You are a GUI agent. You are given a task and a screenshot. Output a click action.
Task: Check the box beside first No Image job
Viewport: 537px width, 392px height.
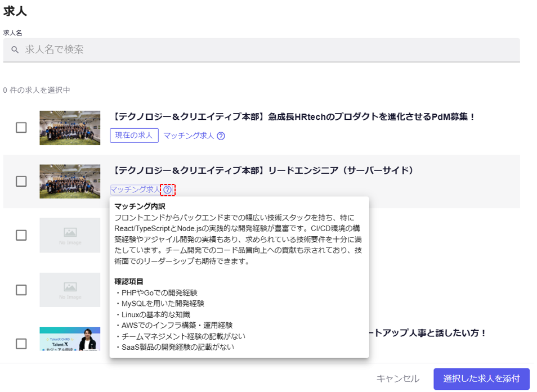click(21, 235)
